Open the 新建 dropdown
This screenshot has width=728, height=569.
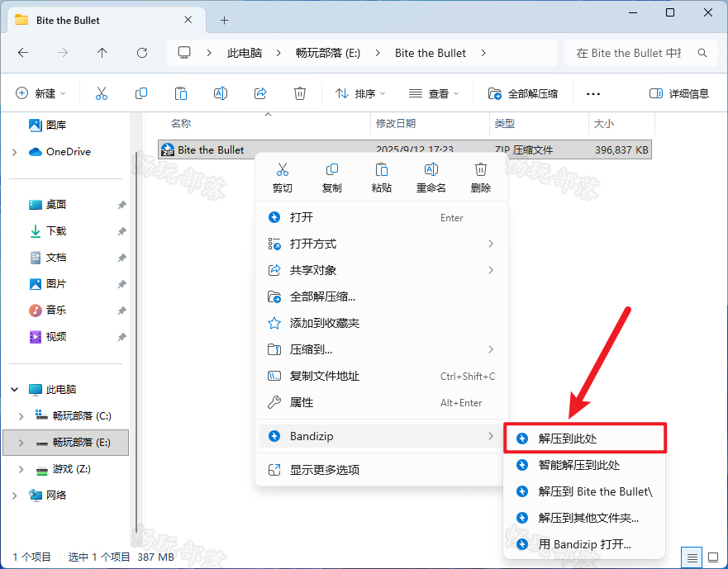(x=40, y=94)
